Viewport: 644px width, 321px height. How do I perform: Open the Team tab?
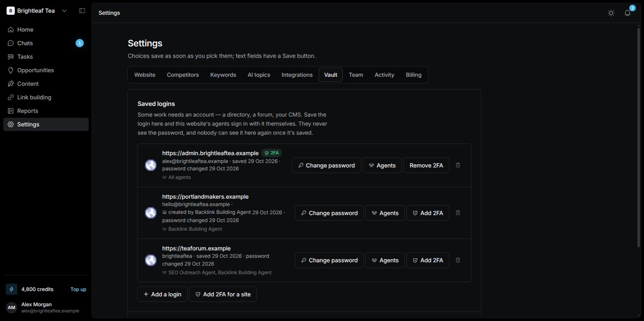point(356,75)
